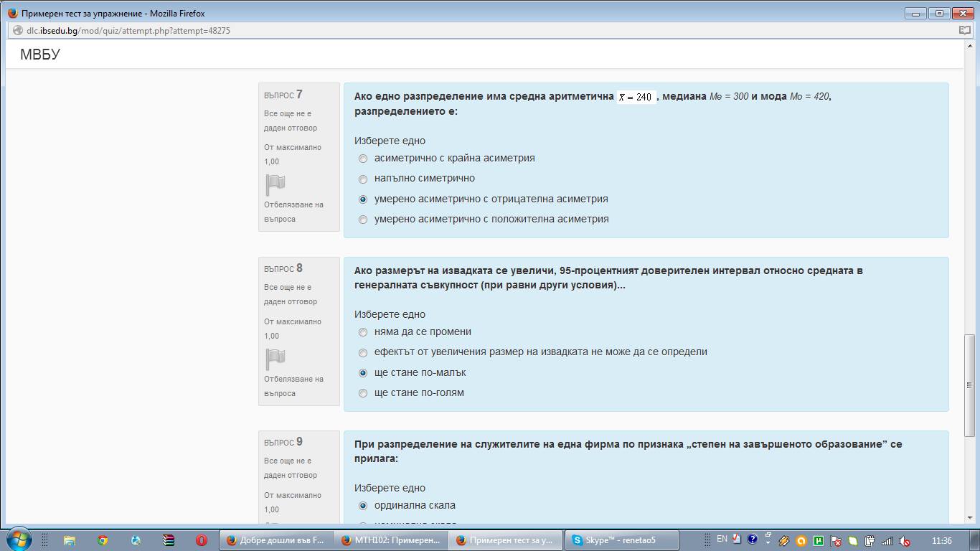This screenshot has height=551, width=980.
Task: Click the МВБУ site header link
Action: [x=40, y=55]
